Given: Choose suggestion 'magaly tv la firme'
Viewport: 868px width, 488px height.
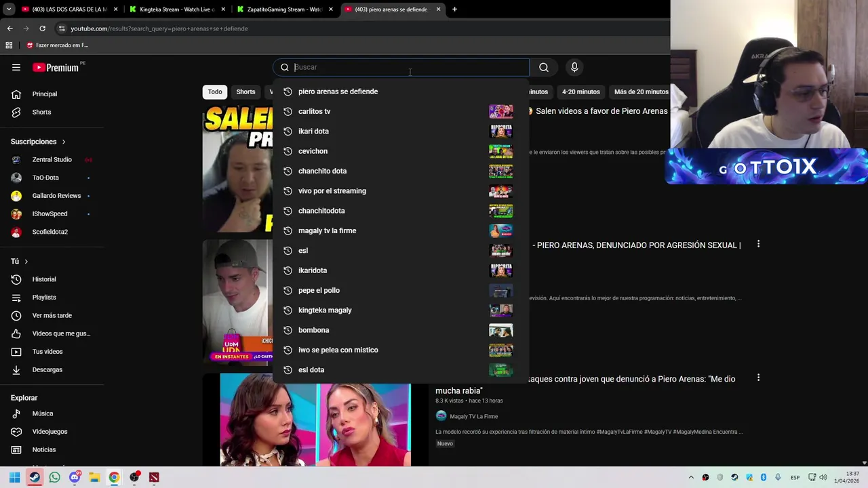Looking at the screenshot, I should tap(400, 230).
